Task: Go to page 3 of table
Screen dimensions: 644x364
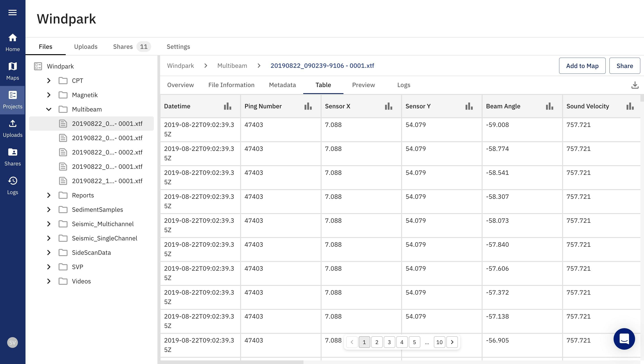Action: click(x=389, y=342)
